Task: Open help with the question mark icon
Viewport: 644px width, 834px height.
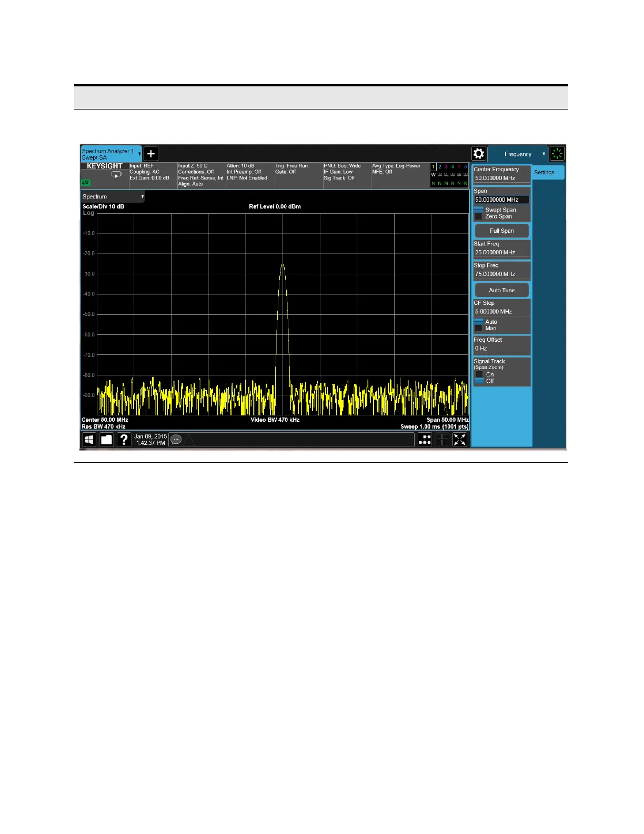Action: (124, 440)
